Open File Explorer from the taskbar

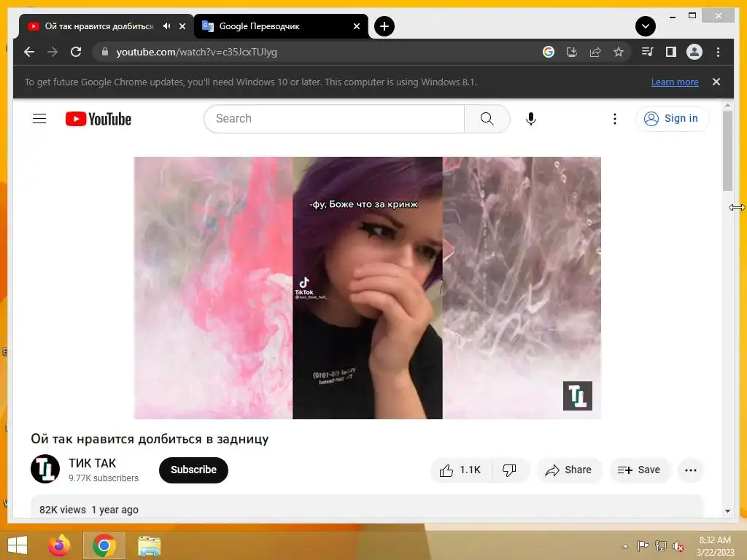[x=149, y=545]
